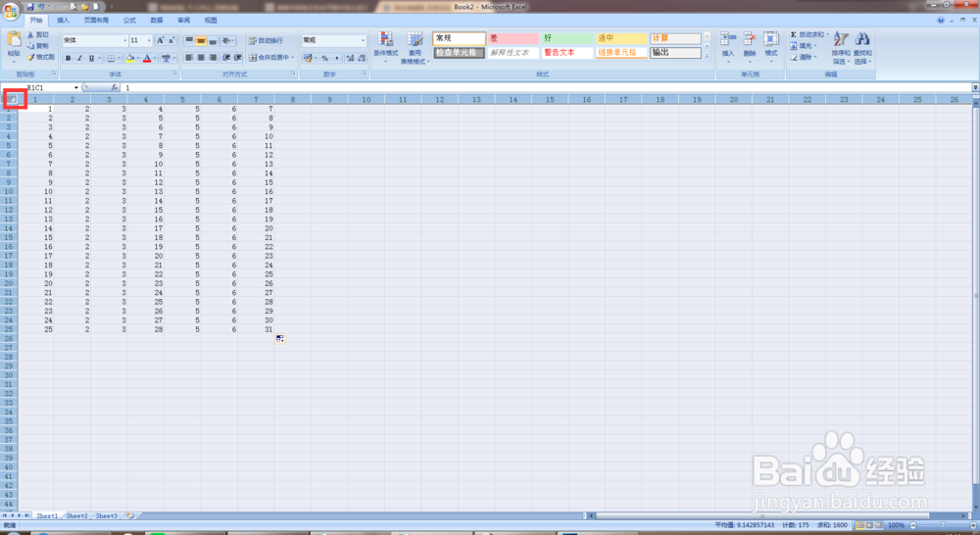
Task: Click the Font Color A icon
Action: point(147,58)
